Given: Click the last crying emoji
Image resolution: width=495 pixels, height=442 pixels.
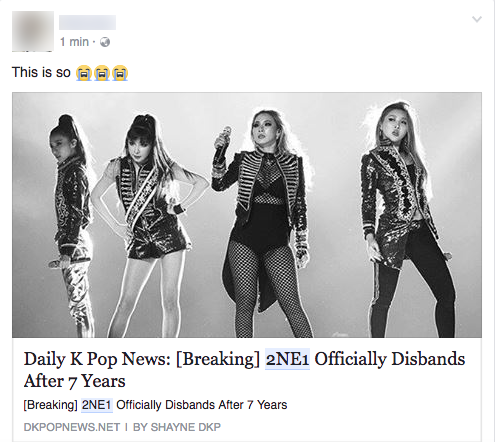Looking at the screenshot, I should coord(120,73).
